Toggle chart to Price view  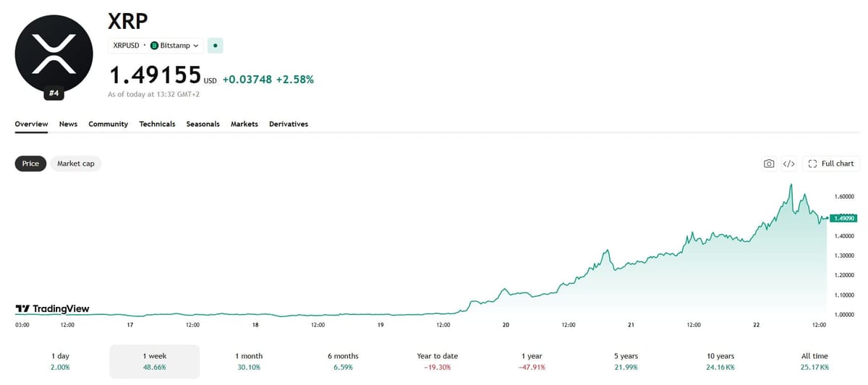tap(30, 164)
